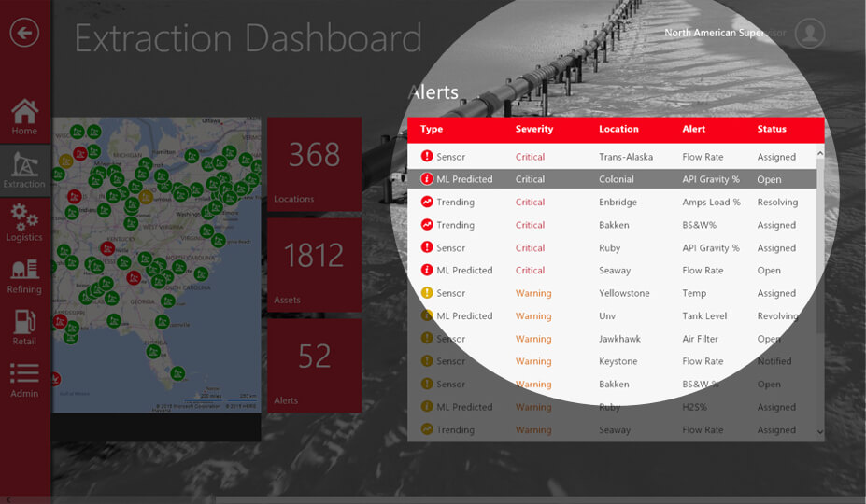
Task: Click the Trans-Alaska sensor critical alert icon
Action: (427, 157)
